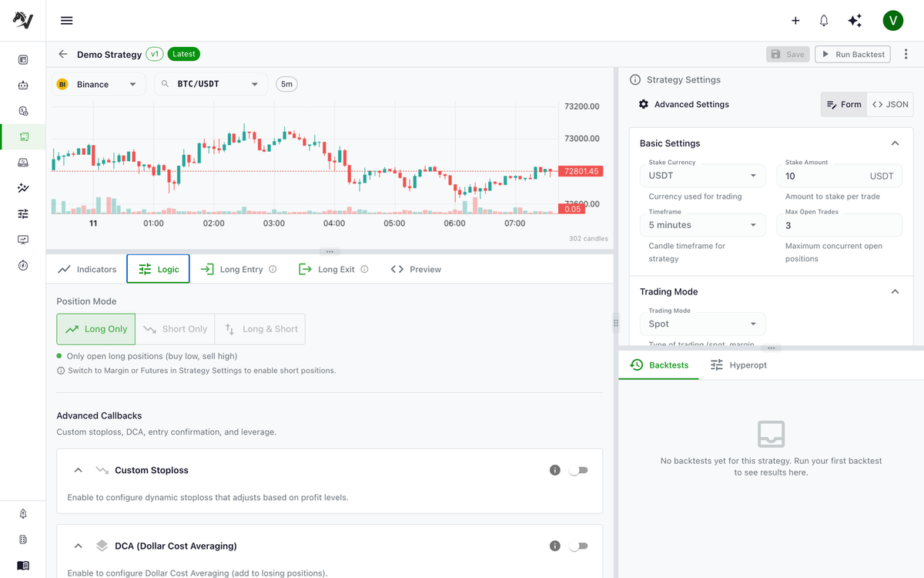This screenshot has width=924, height=578.
Task: Click the v1 version badge
Action: tap(155, 54)
